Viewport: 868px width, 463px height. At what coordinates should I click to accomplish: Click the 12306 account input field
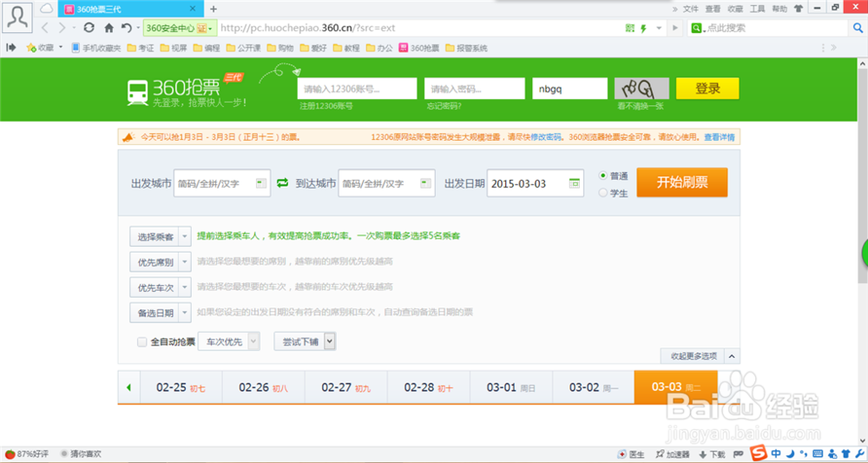pos(357,89)
